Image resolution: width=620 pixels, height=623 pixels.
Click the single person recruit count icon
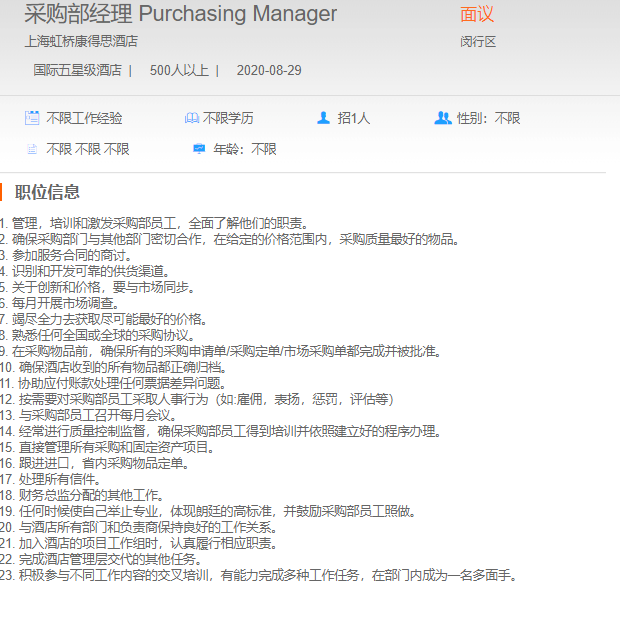tap(323, 118)
